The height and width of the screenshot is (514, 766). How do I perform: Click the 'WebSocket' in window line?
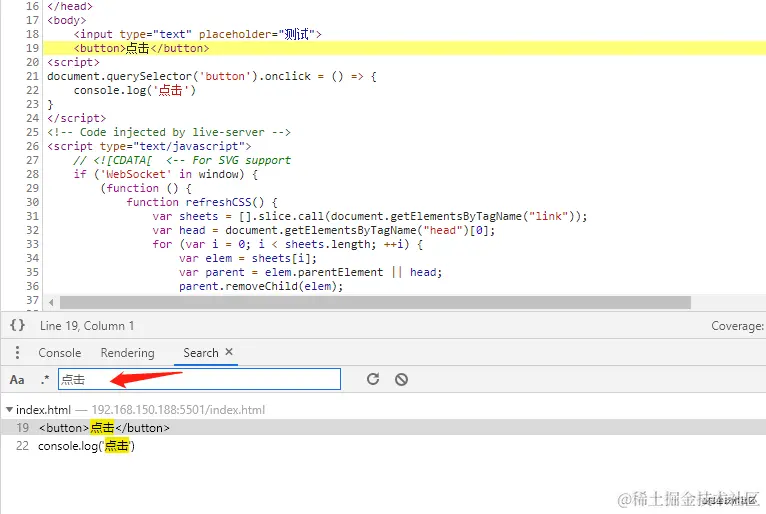click(166, 174)
